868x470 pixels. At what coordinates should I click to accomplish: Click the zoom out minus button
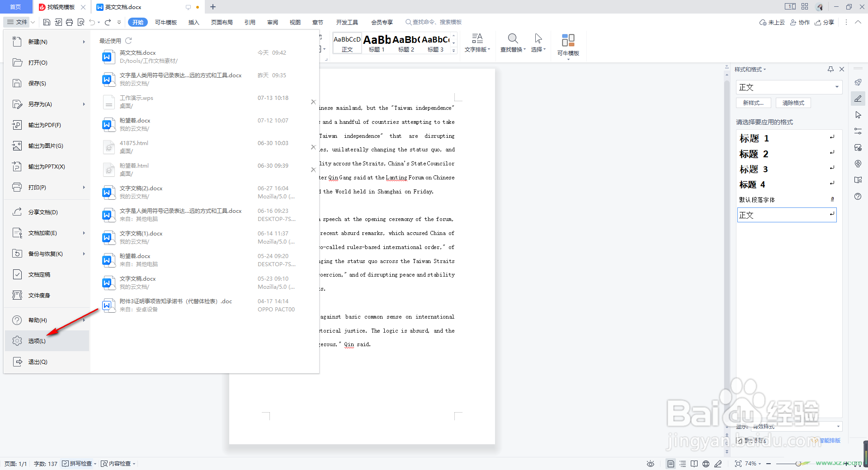pyautogui.click(x=768, y=464)
